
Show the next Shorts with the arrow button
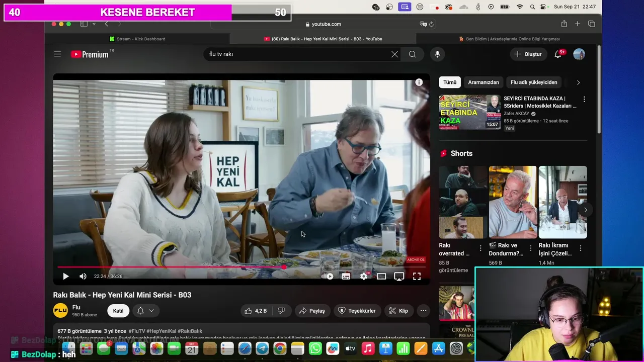click(x=585, y=210)
